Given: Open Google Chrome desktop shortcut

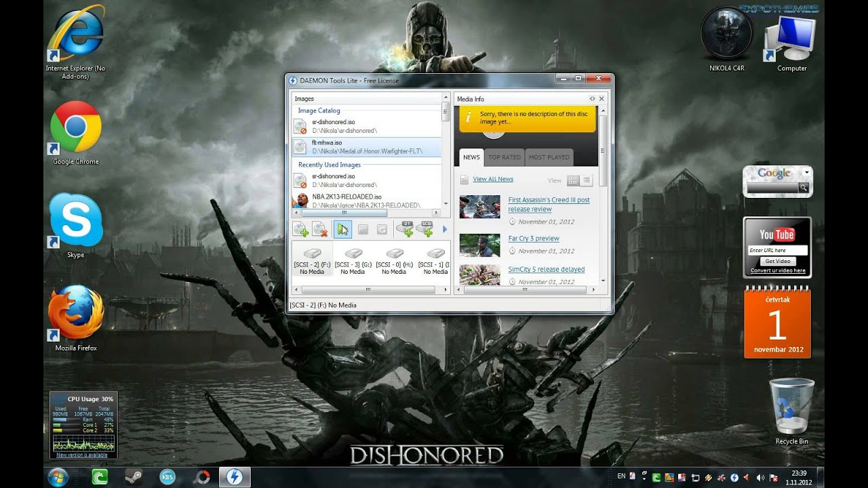Looking at the screenshot, I should click(x=76, y=133).
